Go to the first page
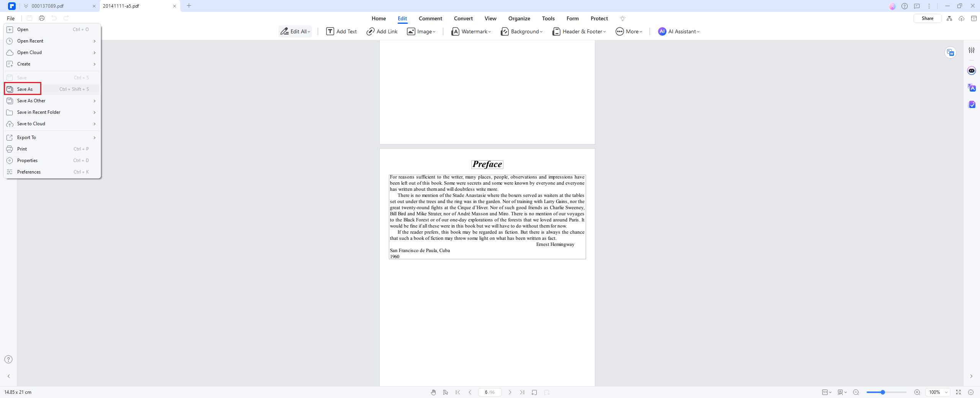The image size is (980, 398). click(x=458, y=392)
